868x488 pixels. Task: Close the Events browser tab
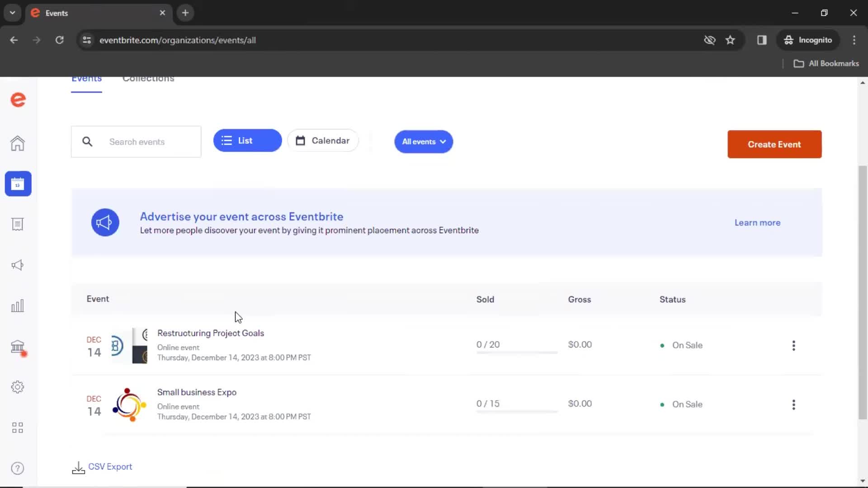click(x=162, y=13)
